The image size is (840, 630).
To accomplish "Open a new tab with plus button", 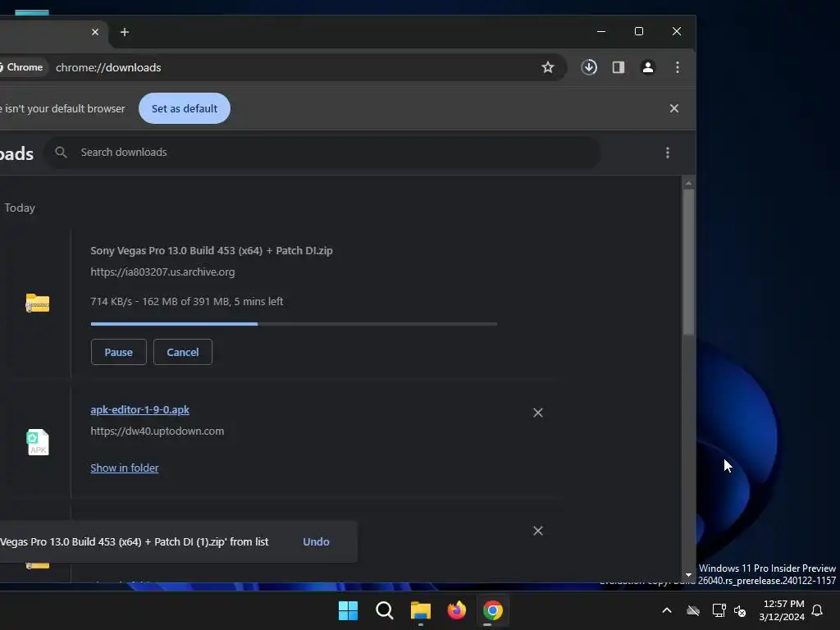I will coord(125,32).
